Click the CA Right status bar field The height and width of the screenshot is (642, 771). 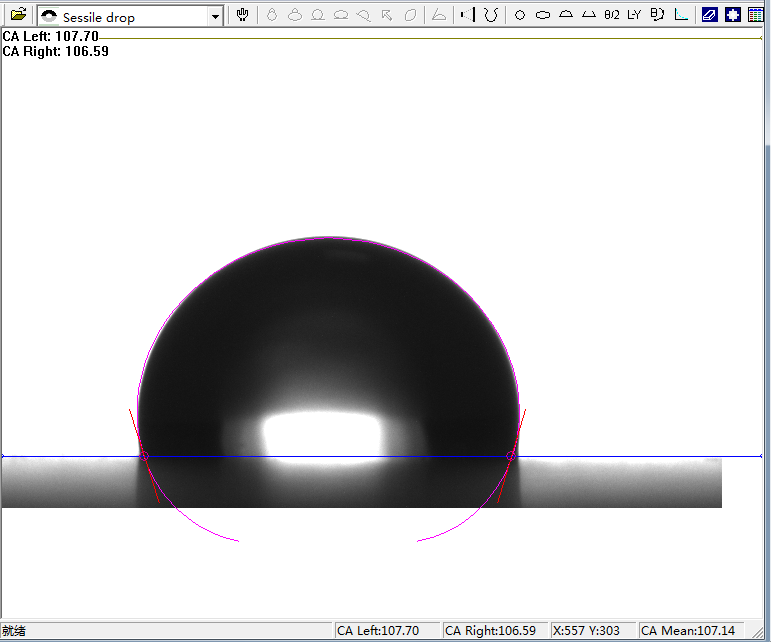pos(490,631)
